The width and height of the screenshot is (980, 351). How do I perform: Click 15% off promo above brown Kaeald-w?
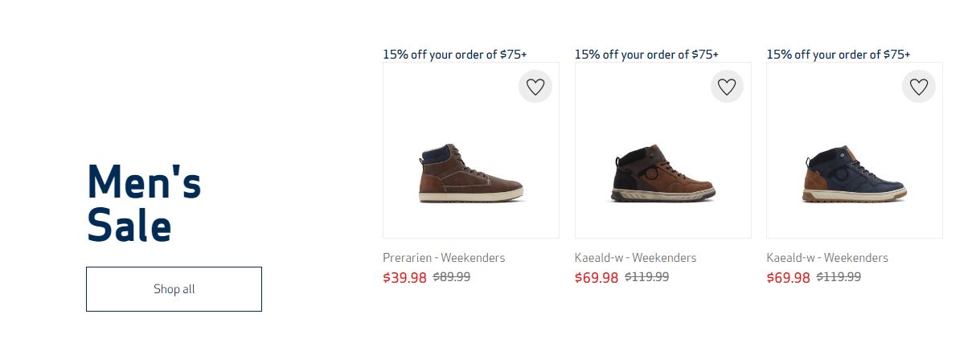tap(646, 55)
